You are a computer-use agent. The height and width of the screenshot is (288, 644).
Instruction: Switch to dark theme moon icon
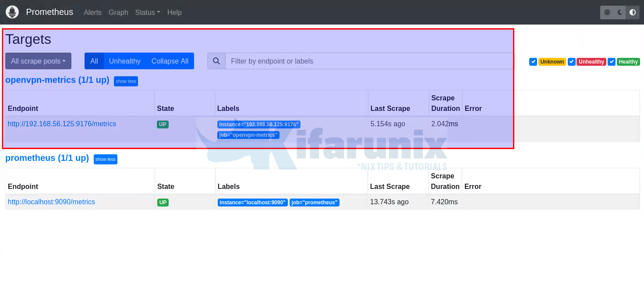tap(620, 12)
